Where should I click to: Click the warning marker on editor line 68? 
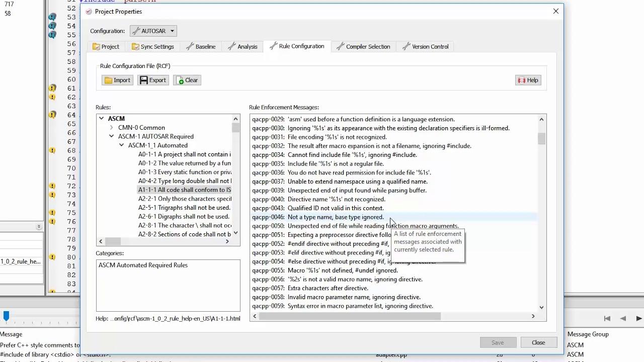(x=52, y=151)
